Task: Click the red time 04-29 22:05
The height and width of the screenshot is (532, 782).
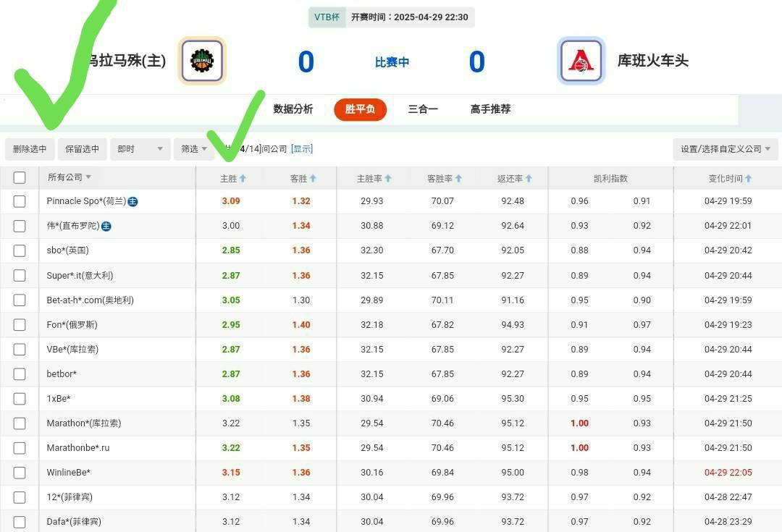Action: coord(728,473)
